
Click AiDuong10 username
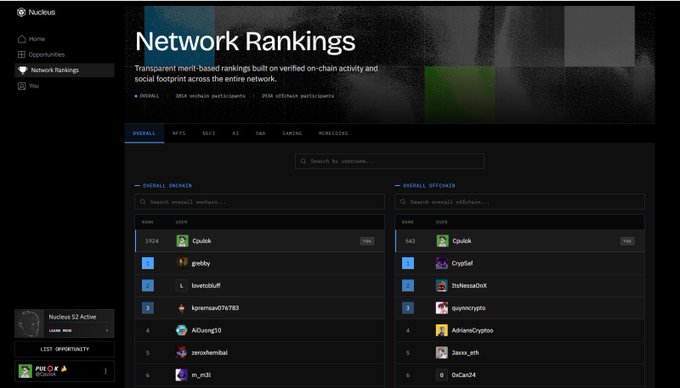tap(206, 330)
